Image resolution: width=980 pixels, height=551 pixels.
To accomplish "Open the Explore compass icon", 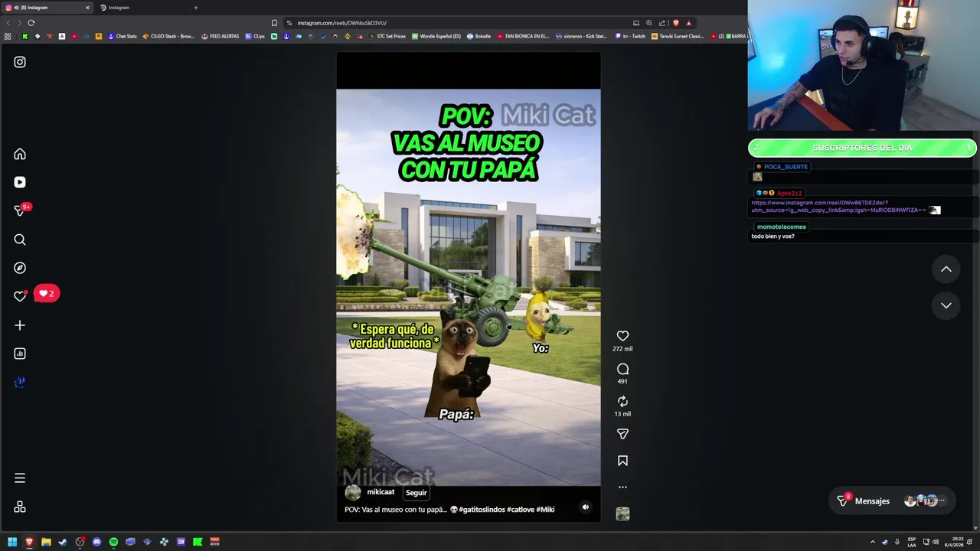I will click(20, 268).
